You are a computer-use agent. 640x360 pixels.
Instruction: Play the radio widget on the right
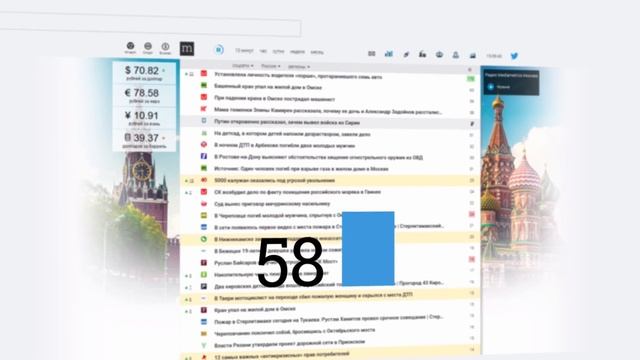[491, 87]
